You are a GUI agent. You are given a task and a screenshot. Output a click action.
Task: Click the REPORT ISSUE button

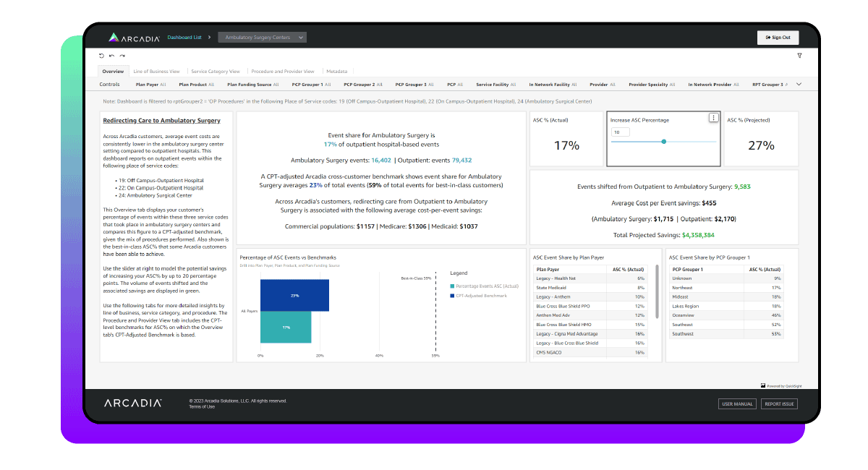tap(779, 404)
